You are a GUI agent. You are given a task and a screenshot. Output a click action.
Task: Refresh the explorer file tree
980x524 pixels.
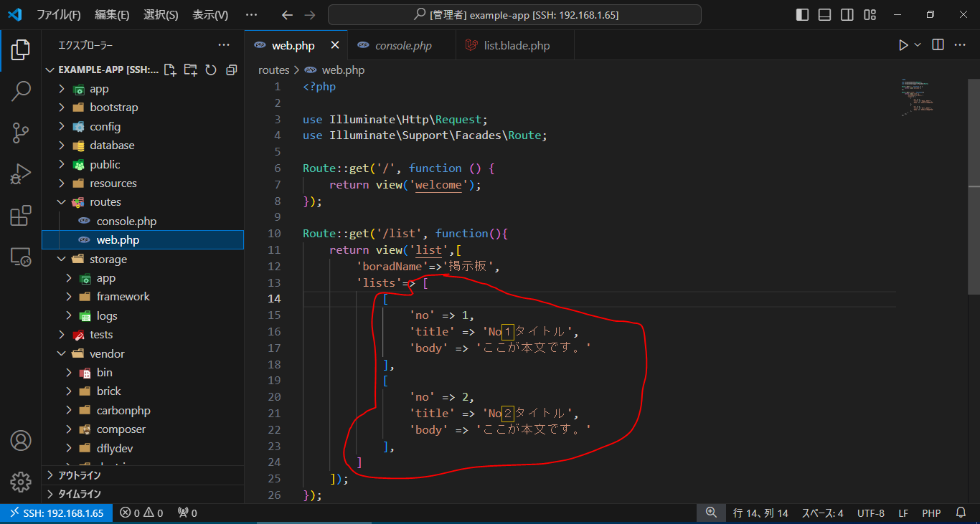[x=211, y=70]
